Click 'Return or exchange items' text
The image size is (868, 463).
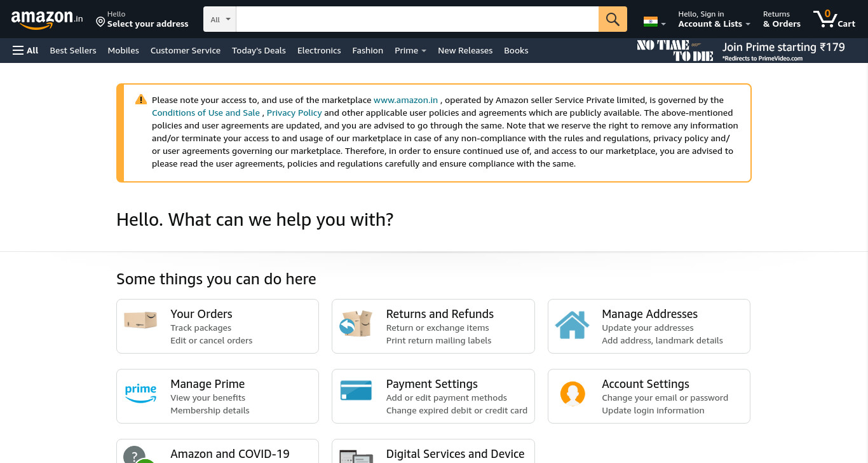(x=438, y=328)
